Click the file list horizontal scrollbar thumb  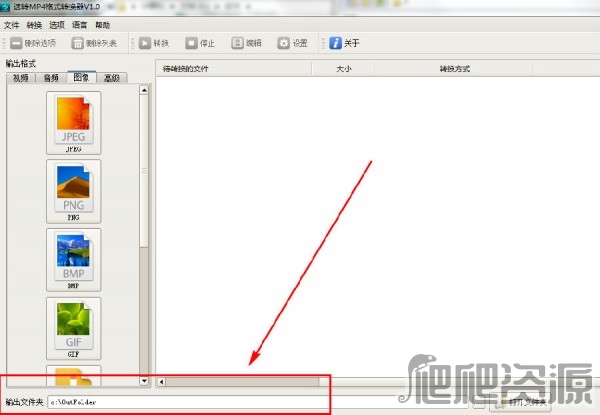[x=242, y=382]
